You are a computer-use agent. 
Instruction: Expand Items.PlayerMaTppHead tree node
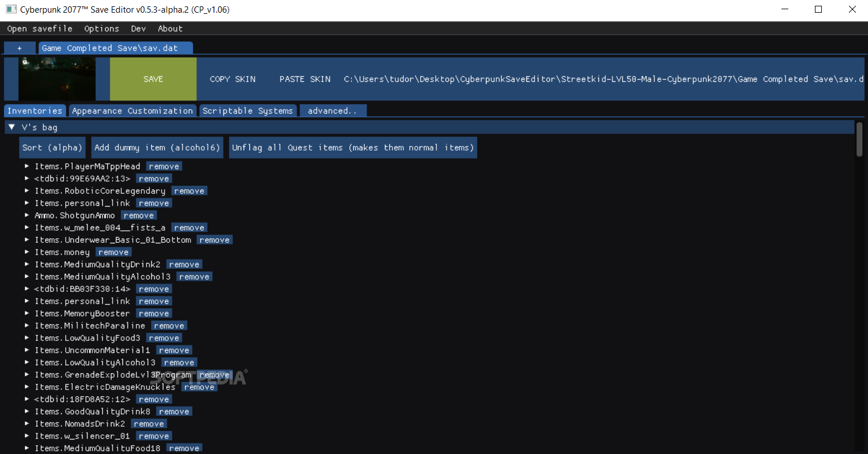[27, 166]
